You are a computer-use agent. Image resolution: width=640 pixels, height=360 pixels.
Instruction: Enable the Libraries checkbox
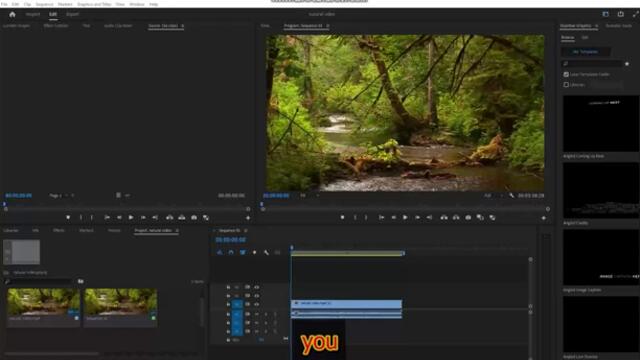566,85
